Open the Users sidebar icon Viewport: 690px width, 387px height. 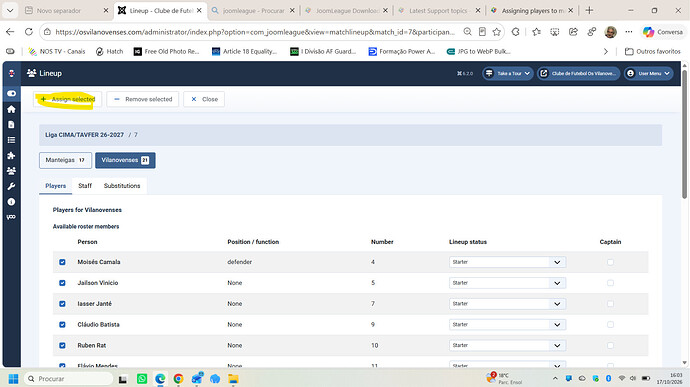(11, 171)
